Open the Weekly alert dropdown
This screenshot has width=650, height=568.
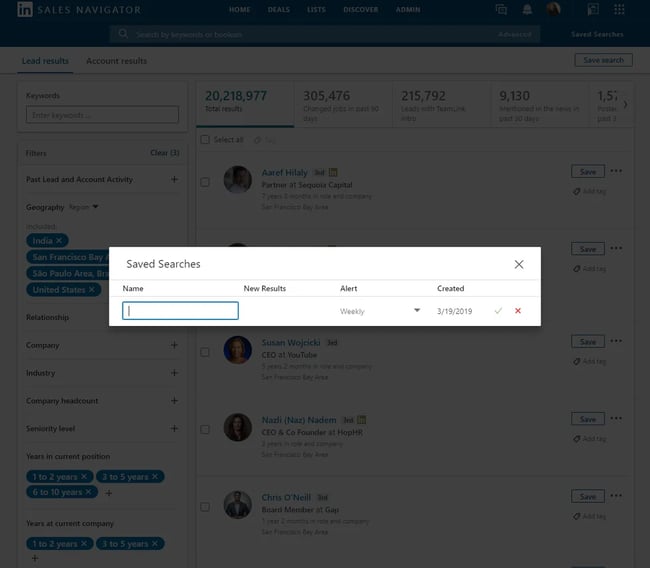point(417,311)
